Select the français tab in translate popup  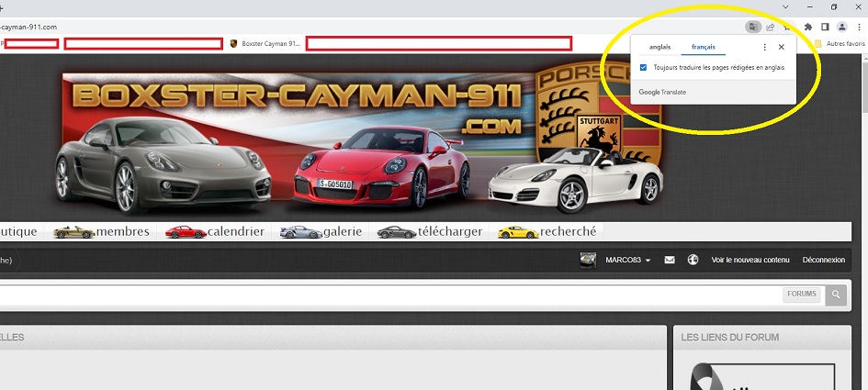pos(703,47)
